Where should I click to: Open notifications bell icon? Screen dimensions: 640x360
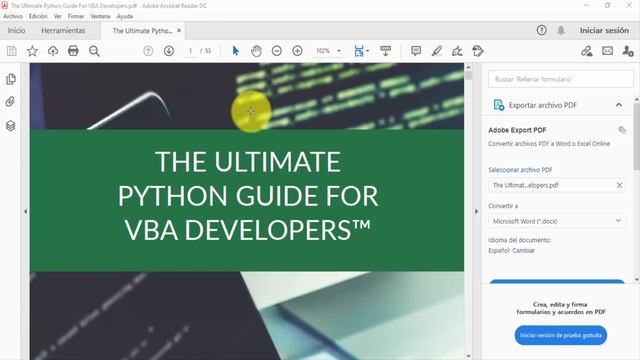tap(561, 30)
